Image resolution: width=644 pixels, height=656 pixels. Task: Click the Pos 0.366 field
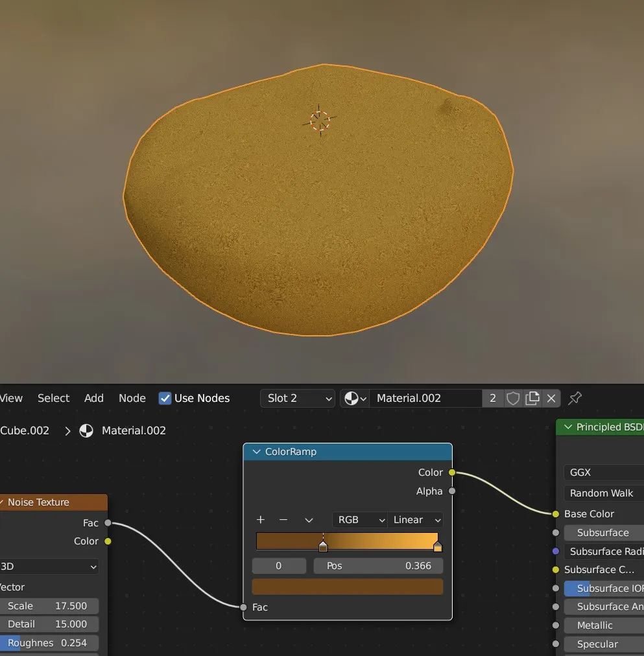tap(378, 566)
